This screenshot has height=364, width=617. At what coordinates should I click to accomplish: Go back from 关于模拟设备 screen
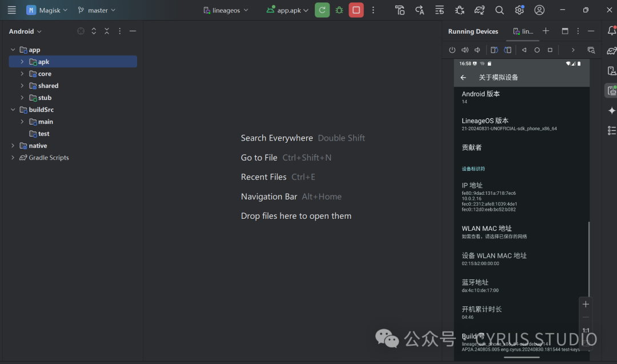coord(463,78)
